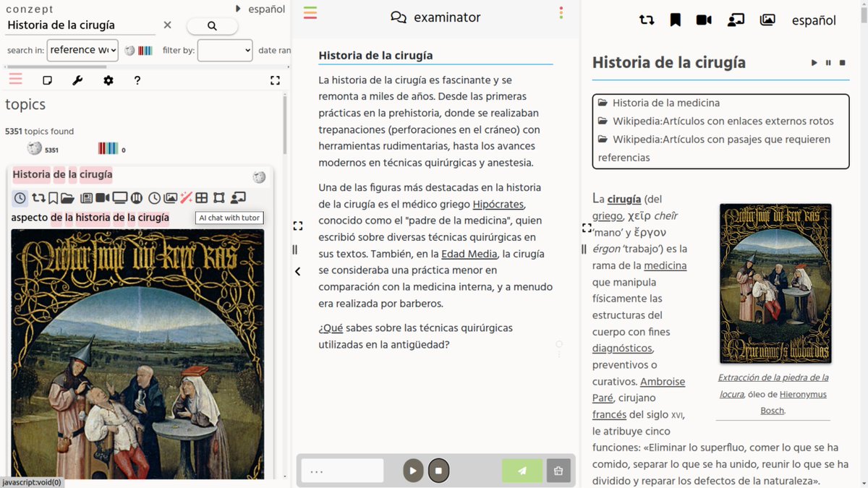Viewport: 868px width, 488px height.
Task: Click the highlighted clock icon on topic card
Action: [x=20, y=198]
